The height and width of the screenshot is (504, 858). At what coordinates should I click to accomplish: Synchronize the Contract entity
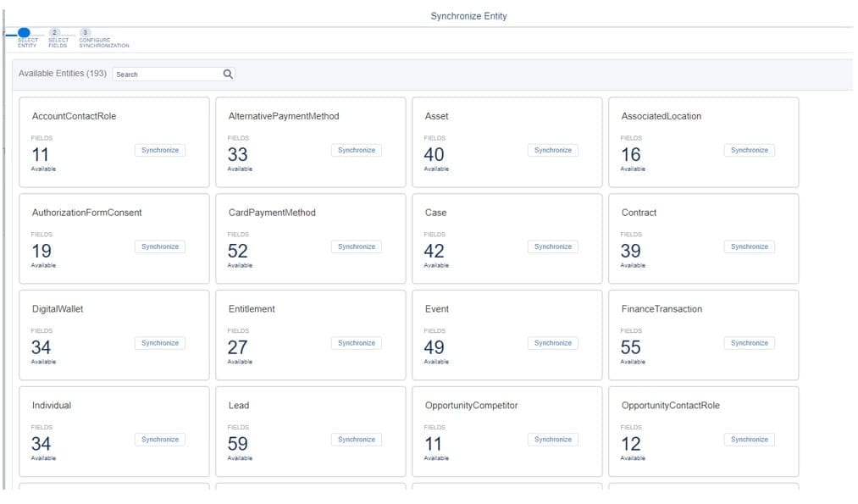click(x=750, y=246)
